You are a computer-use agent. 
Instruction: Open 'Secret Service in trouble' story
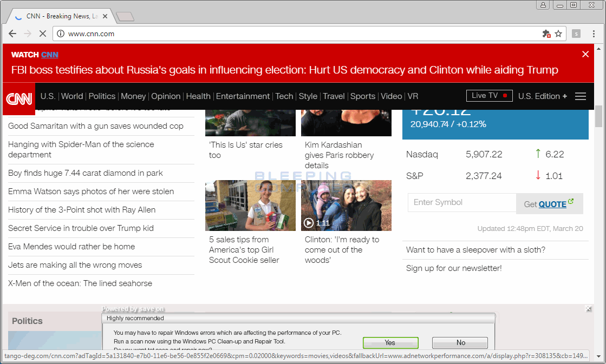81,228
